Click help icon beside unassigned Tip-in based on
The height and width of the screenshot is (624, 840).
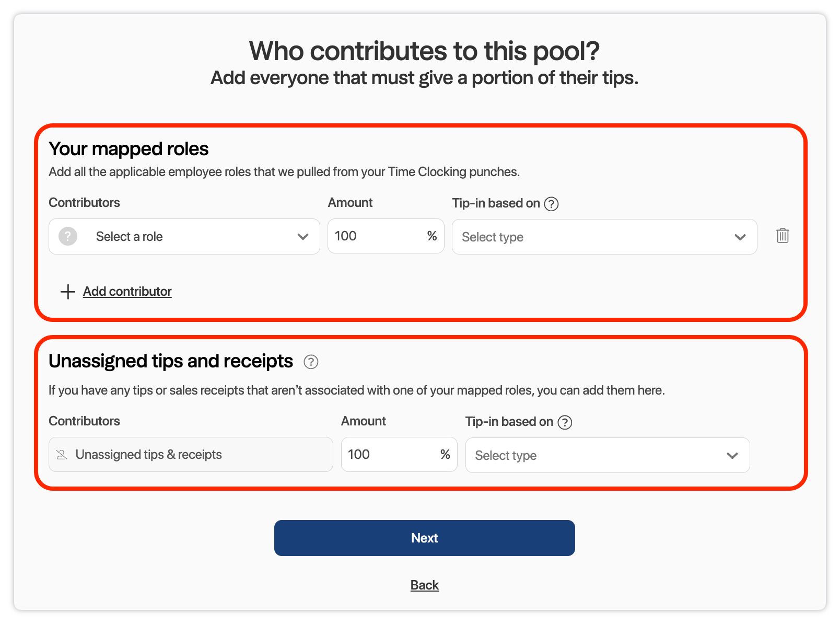(565, 422)
